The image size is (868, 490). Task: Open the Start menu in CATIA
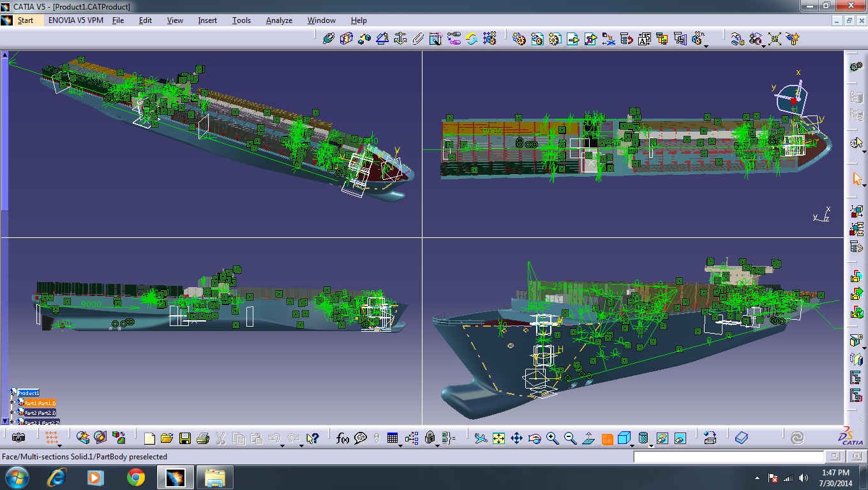tap(26, 20)
